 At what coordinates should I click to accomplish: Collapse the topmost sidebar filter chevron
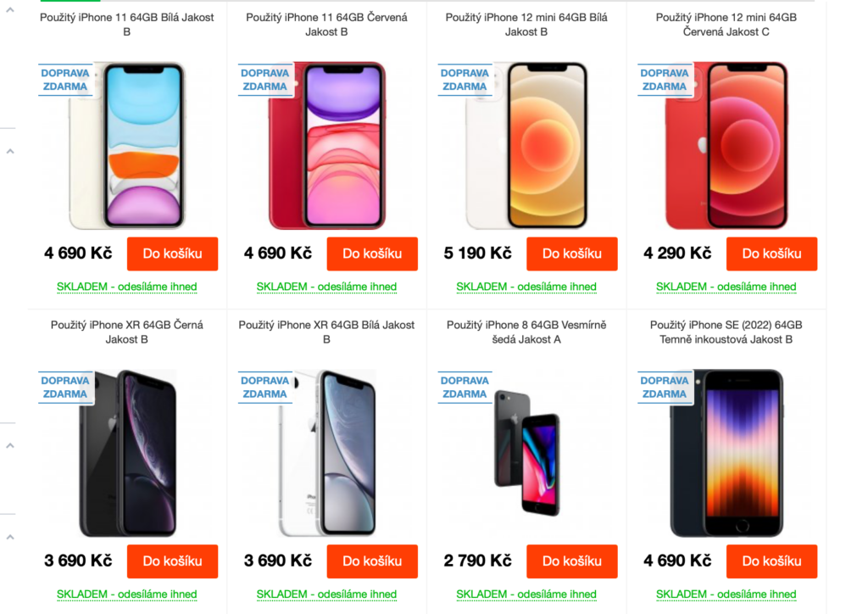(x=10, y=10)
